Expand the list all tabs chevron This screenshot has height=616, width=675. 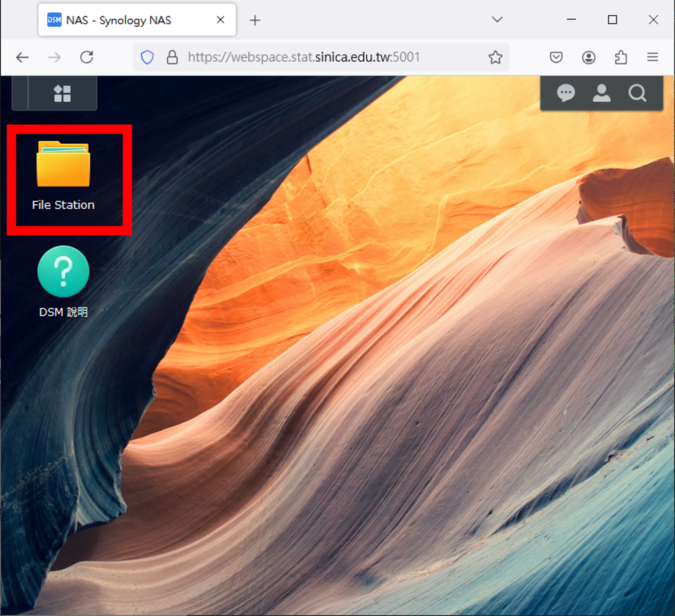(497, 20)
